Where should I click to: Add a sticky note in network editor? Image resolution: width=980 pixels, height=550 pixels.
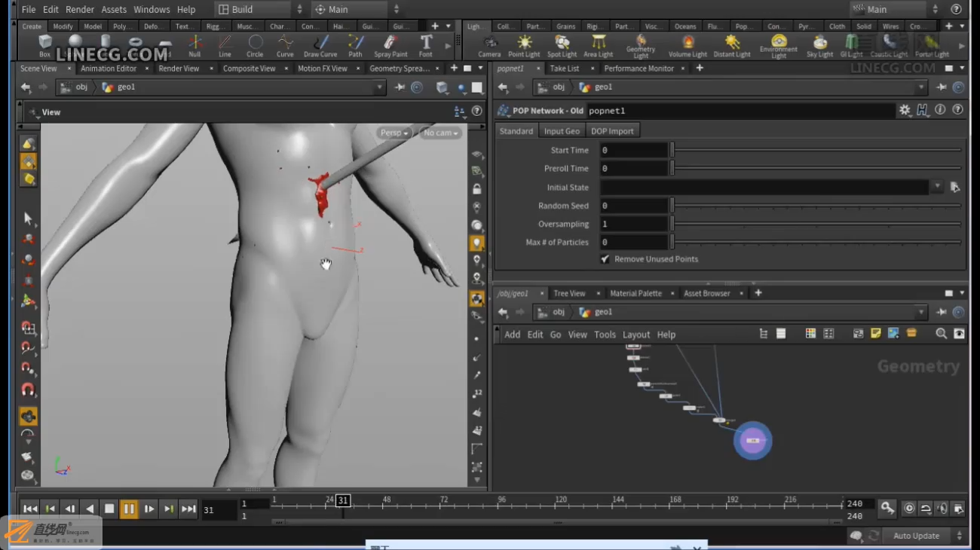click(x=876, y=334)
